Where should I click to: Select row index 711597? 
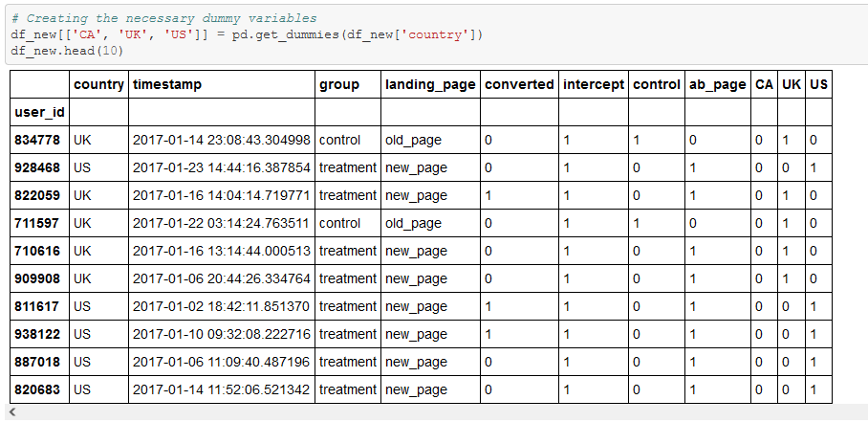36,223
